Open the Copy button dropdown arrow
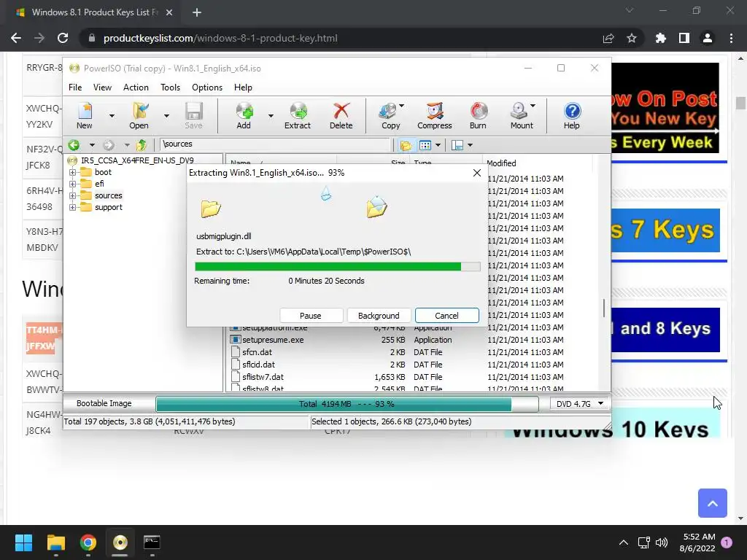The width and height of the screenshot is (747, 560). [402, 106]
